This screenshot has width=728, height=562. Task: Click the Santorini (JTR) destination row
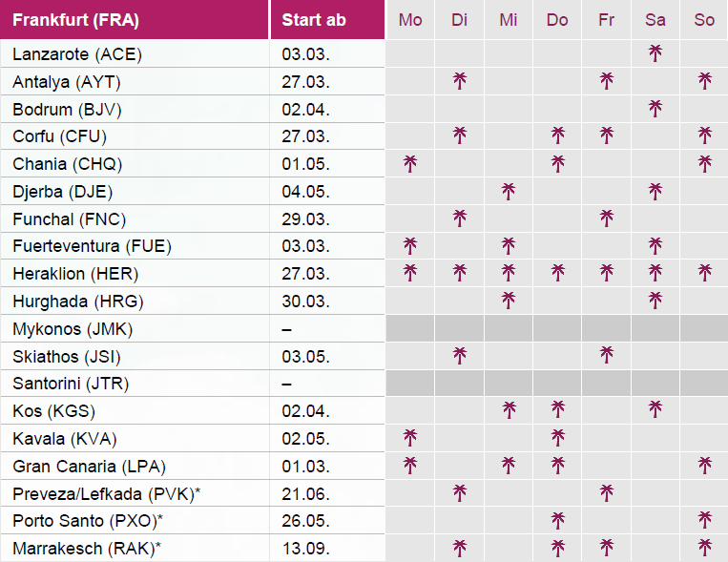point(72,385)
